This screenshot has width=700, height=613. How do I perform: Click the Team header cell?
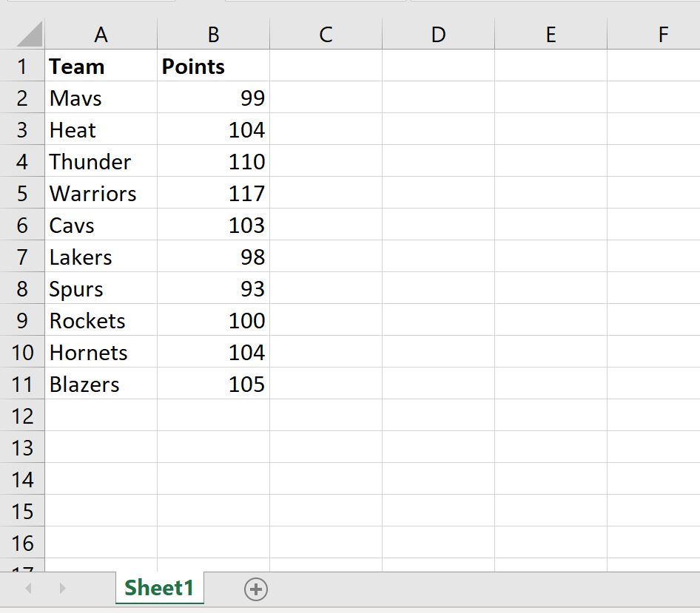pos(101,67)
